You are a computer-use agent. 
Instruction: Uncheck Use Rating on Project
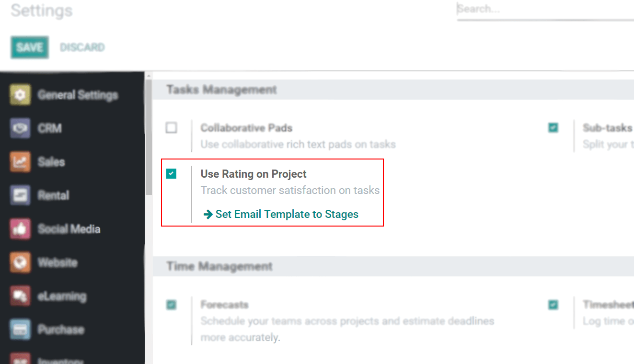tap(171, 174)
